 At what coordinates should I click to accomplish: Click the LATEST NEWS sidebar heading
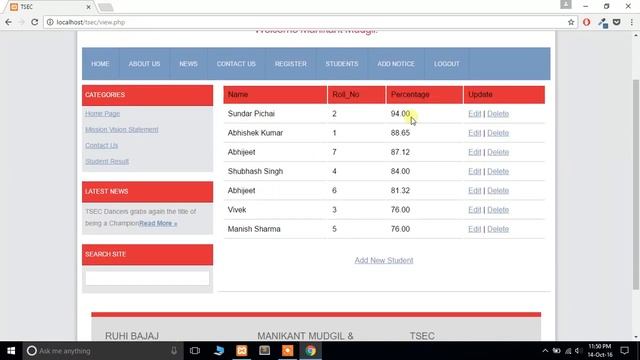pyautogui.click(x=147, y=192)
